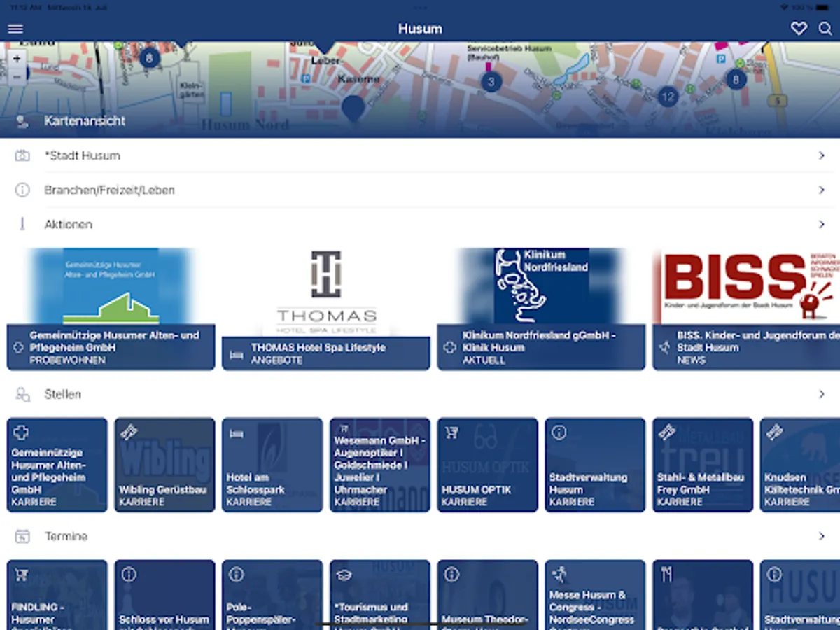The height and width of the screenshot is (630, 840).
Task: Open Gemeinnützige Husumer Probewohnen card
Action: 111,309
